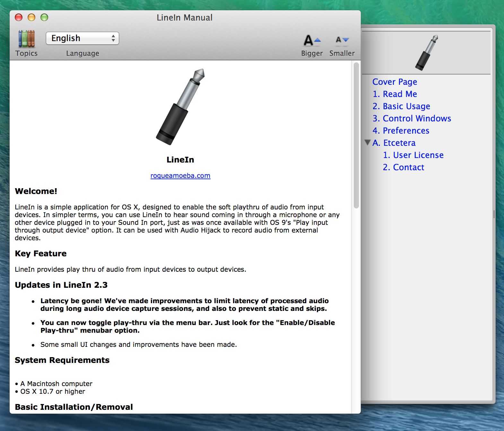The width and height of the screenshot is (504, 431).
Task: Click the large LineIn jack image
Action: 180,107
